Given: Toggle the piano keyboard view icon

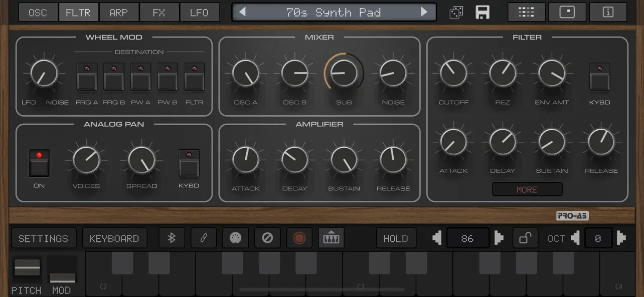Looking at the screenshot, I should tap(331, 238).
